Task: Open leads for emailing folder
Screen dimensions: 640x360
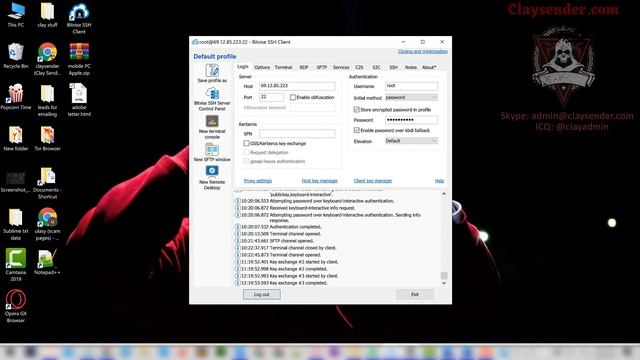Action: click(x=47, y=100)
